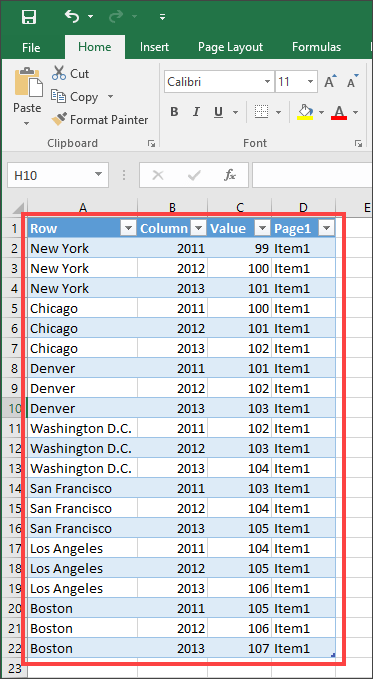Expand the Paste options dropdown arrow

coord(27,123)
